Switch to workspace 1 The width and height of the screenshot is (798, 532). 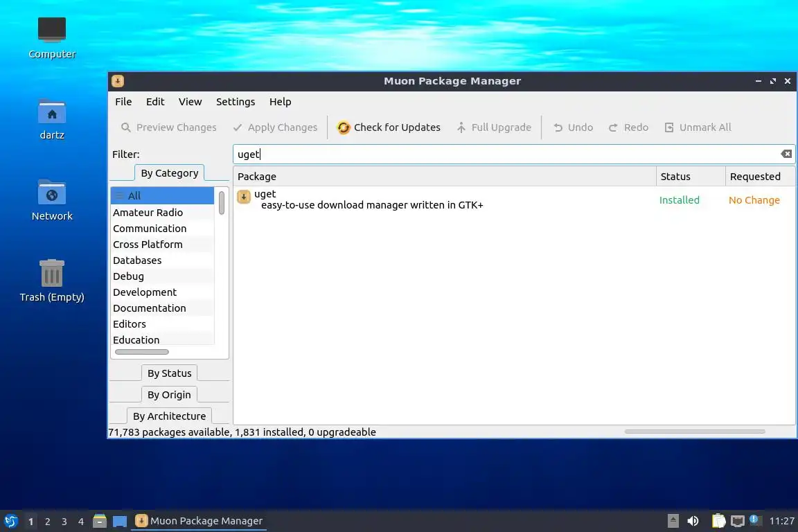point(30,522)
